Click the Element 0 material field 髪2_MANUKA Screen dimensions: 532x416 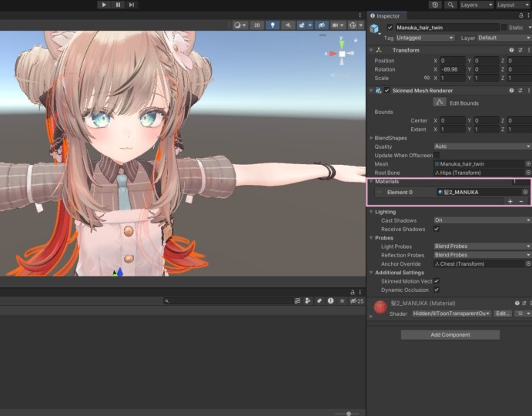[x=479, y=192]
